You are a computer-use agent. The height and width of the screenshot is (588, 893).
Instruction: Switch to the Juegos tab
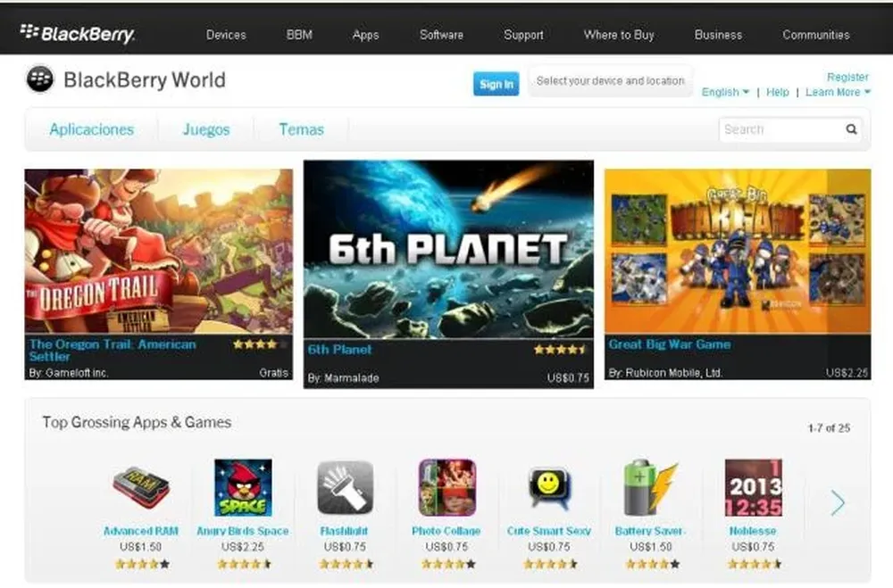206,129
